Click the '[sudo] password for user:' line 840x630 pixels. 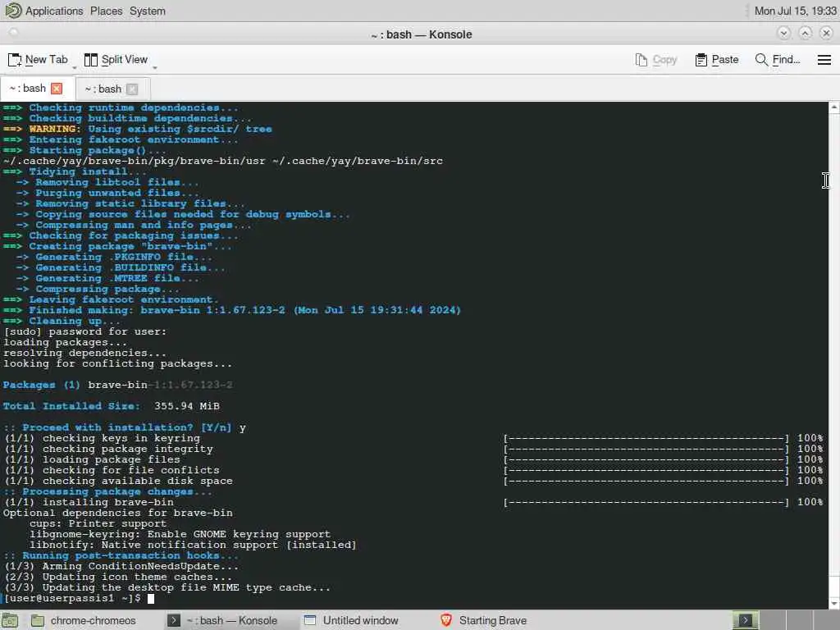point(84,331)
